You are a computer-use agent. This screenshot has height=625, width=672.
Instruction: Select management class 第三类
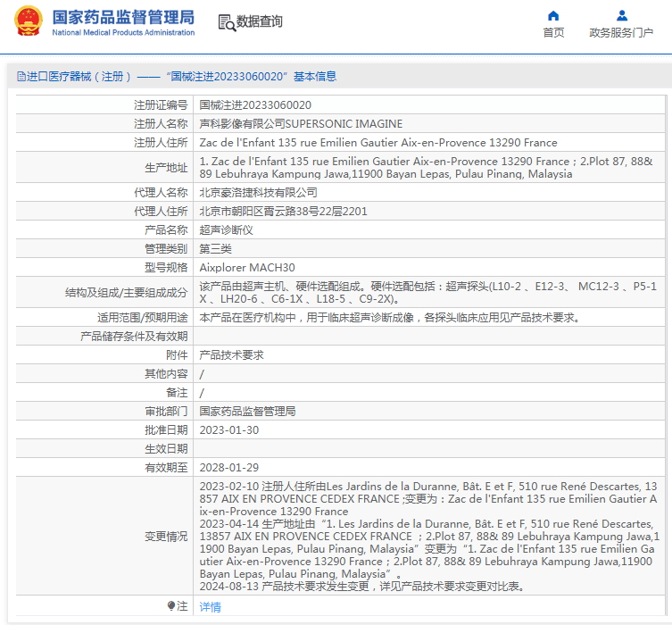click(x=216, y=249)
